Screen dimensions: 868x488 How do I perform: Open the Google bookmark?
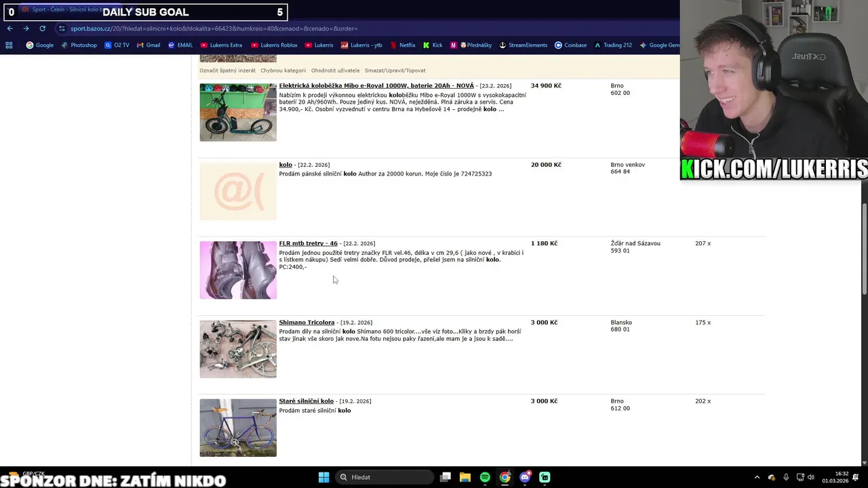tap(40, 45)
